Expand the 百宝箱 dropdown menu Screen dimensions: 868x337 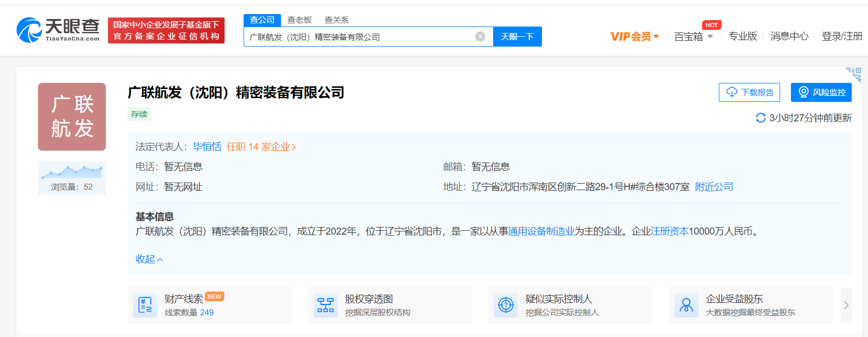coord(694,36)
